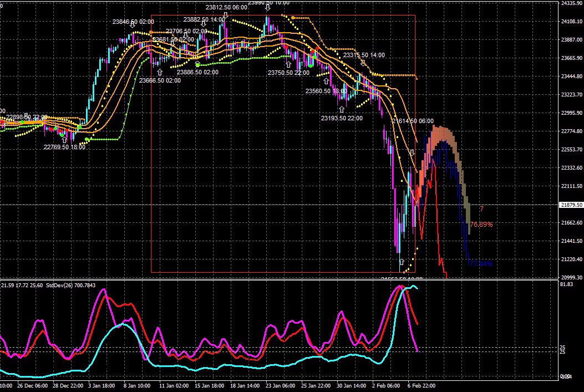
Task: Click the 22111.50 price scale value
Action: (x=571, y=186)
